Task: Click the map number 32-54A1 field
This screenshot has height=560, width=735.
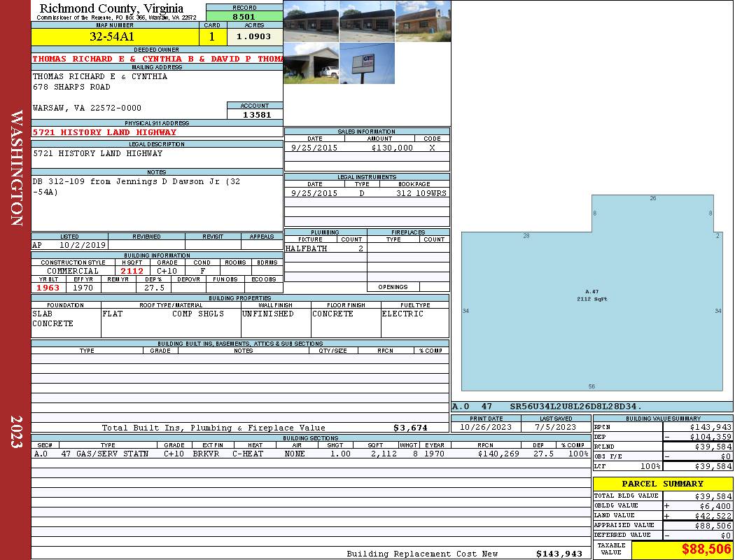Action: [x=115, y=37]
